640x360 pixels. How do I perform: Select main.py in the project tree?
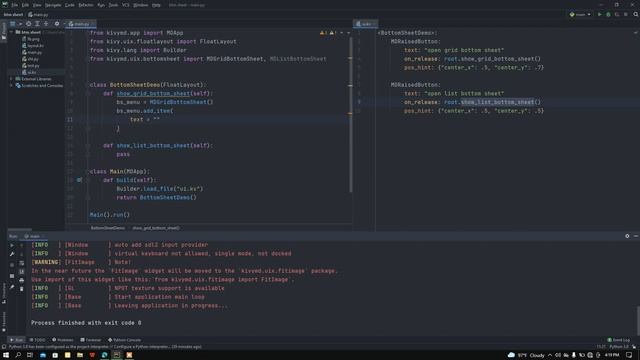click(32, 52)
